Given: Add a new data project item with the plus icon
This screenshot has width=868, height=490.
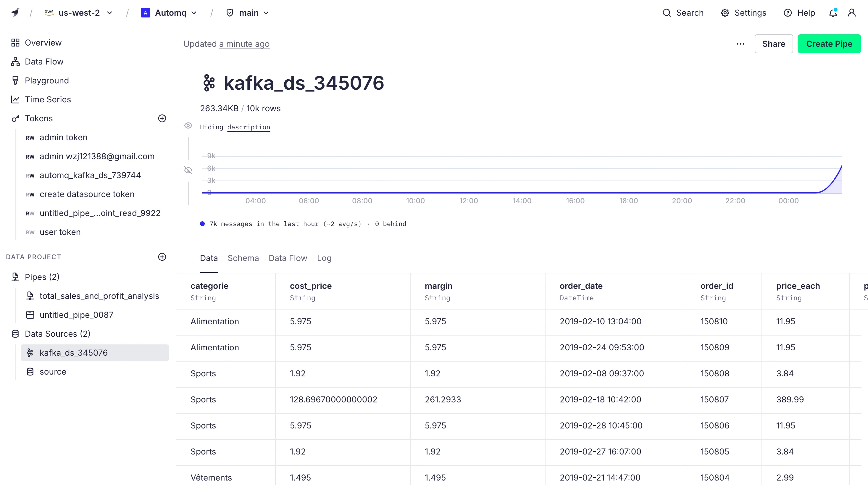Looking at the screenshot, I should click(162, 257).
